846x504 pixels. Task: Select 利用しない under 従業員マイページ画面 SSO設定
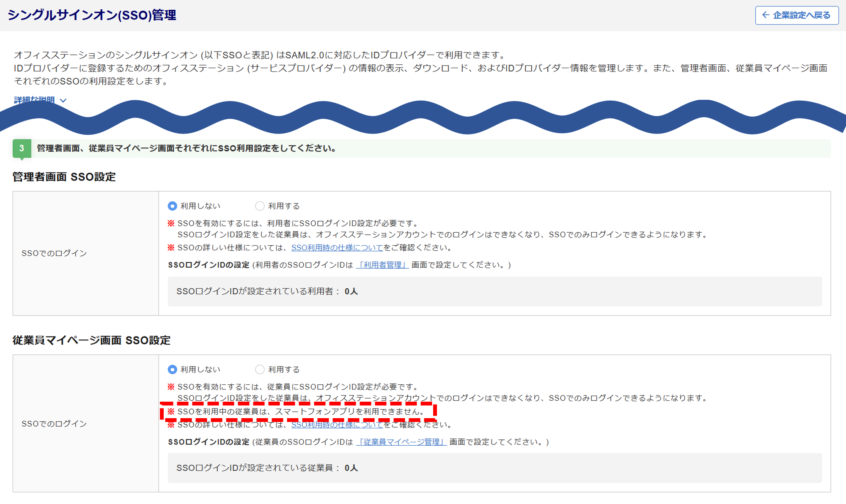(x=173, y=370)
